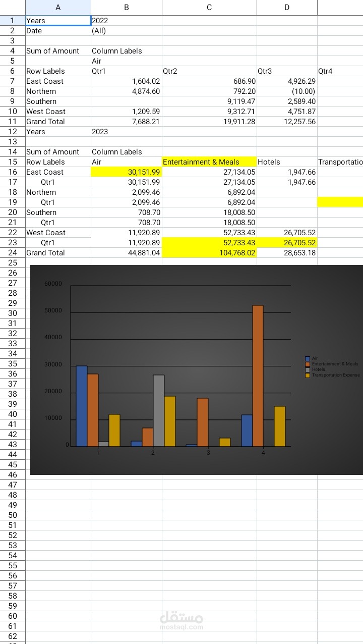This screenshot has width=363, height=644.
Task: Click the gray Hotels bar in group 2
Action: 159,411
